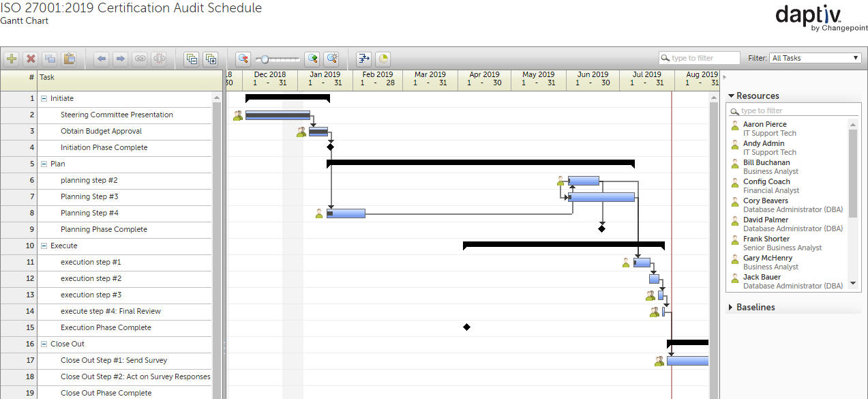This screenshot has height=399, width=868.
Task: Click resource icon beside Planning Step #4 bar
Action: tap(319, 213)
